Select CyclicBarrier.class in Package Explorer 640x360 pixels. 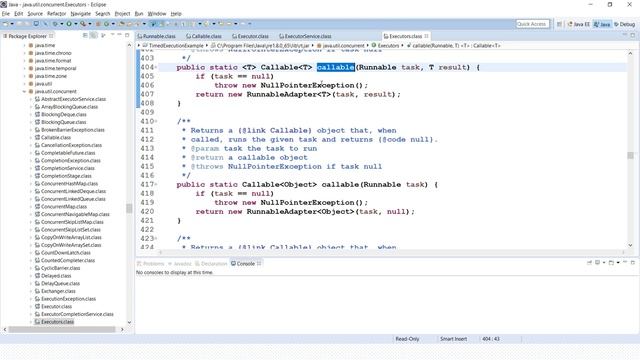60,268
